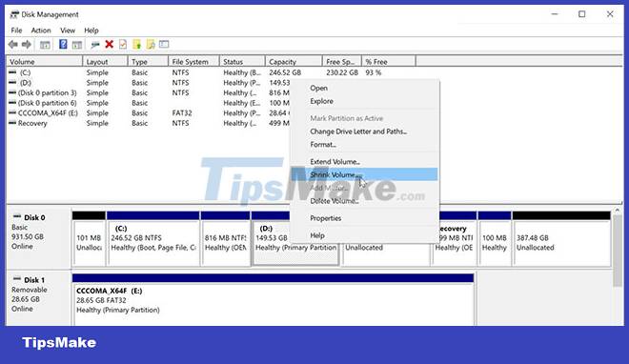Screen dimensions: 629x364
Task: Sort by the Volume column header
Action: click(44, 62)
